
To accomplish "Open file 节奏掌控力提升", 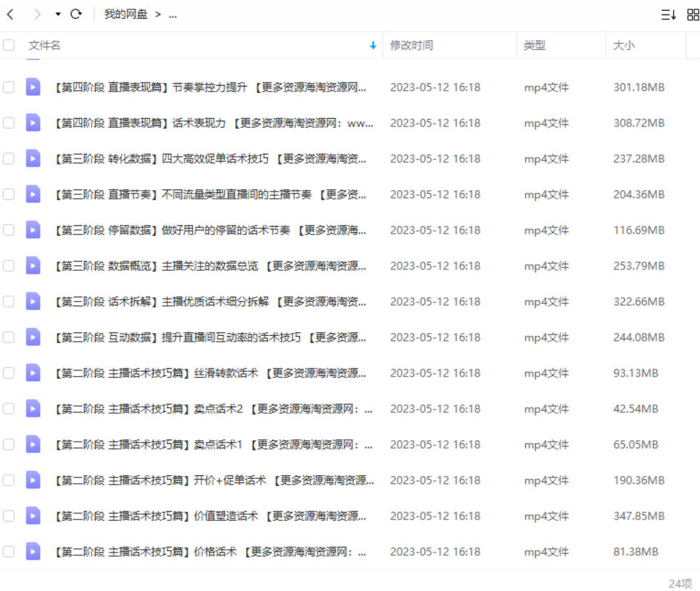I will 209,87.
